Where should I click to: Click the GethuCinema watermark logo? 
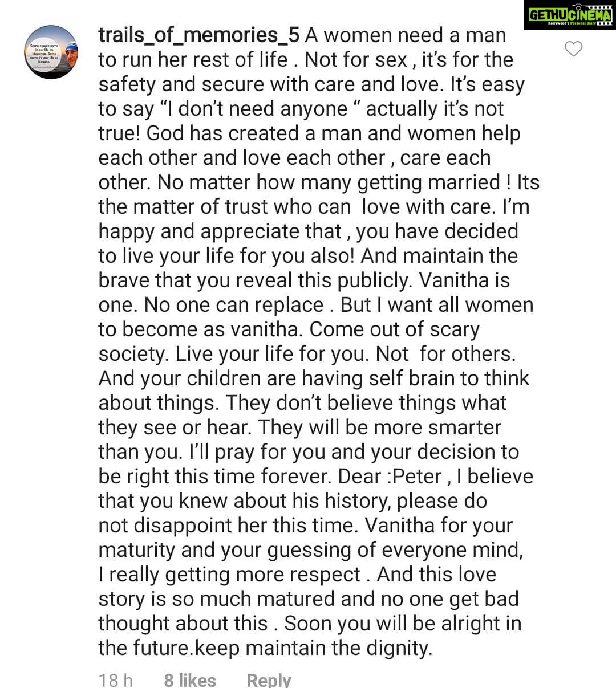tap(569, 15)
